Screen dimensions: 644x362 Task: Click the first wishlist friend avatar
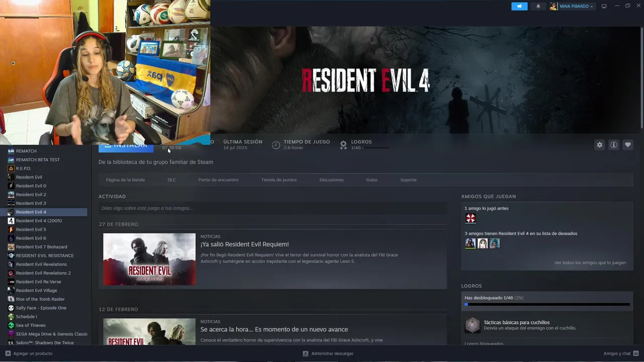[x=470, y=243]
